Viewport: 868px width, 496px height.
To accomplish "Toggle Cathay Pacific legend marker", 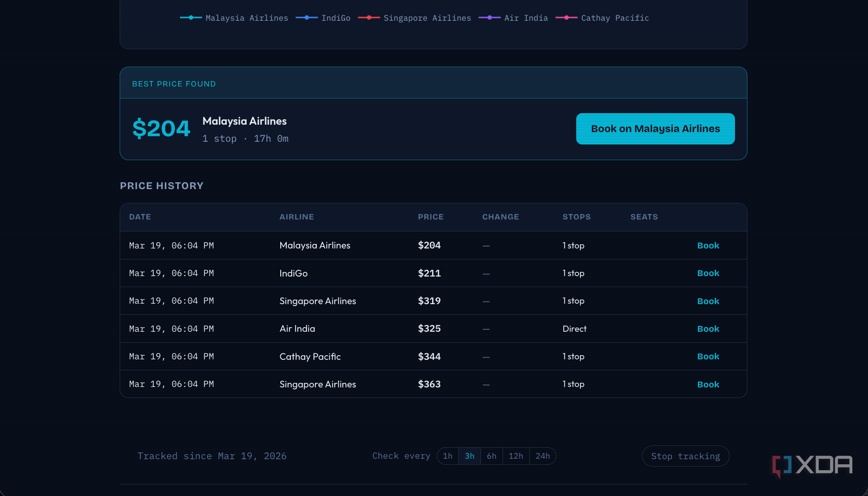I will click(567, 18).
